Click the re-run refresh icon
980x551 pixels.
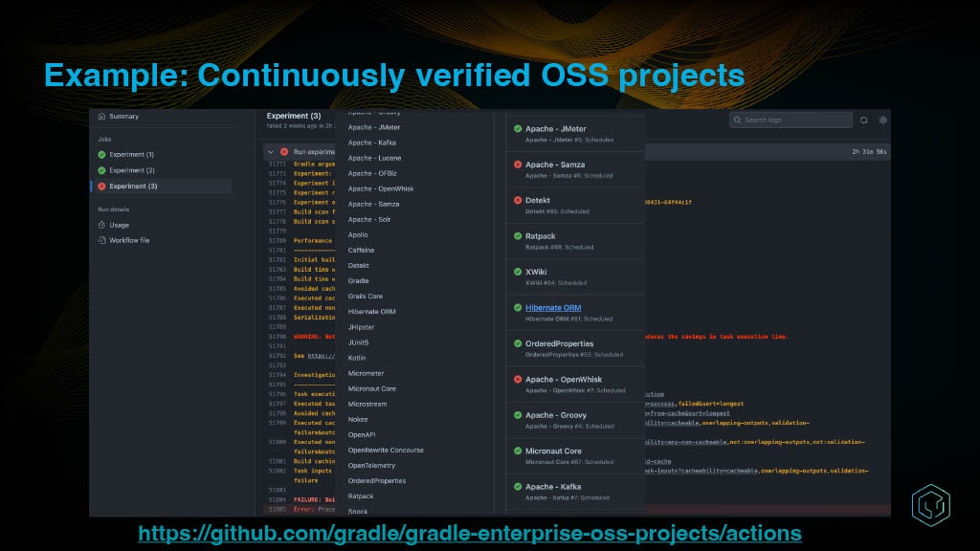[864, 120]
